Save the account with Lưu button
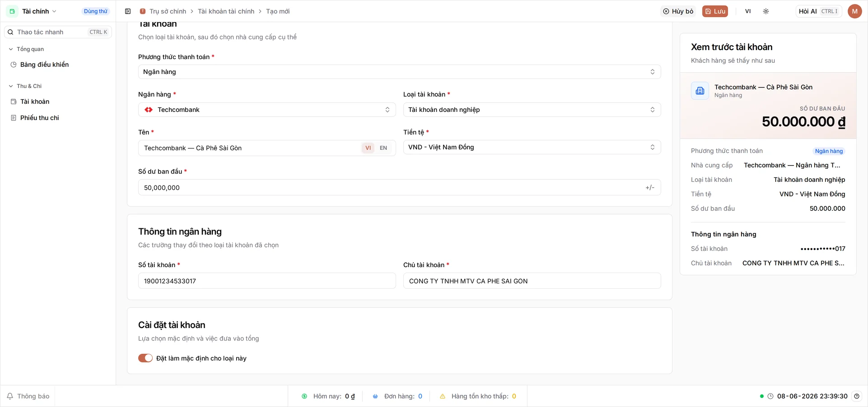 (x=715, y=11)
